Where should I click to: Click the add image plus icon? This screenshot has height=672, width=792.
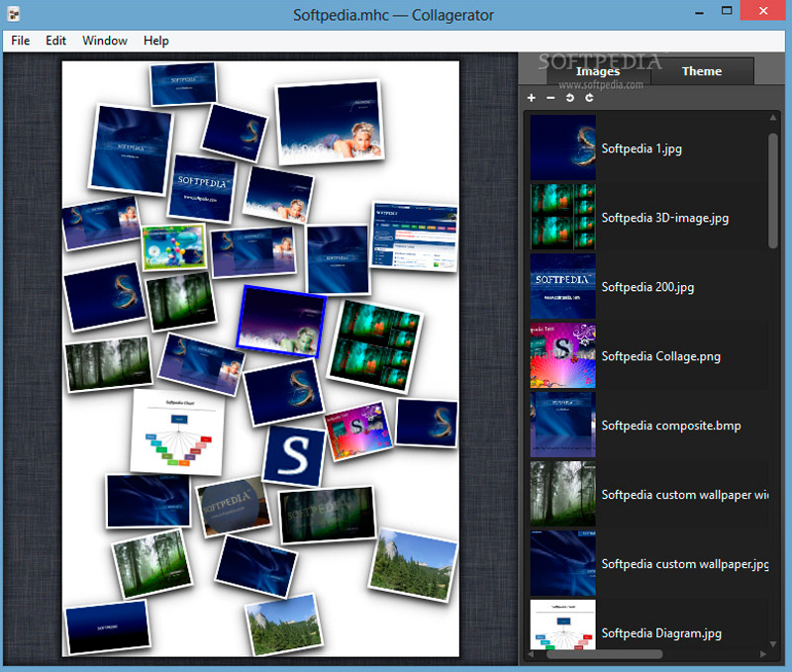pos(532,98)
